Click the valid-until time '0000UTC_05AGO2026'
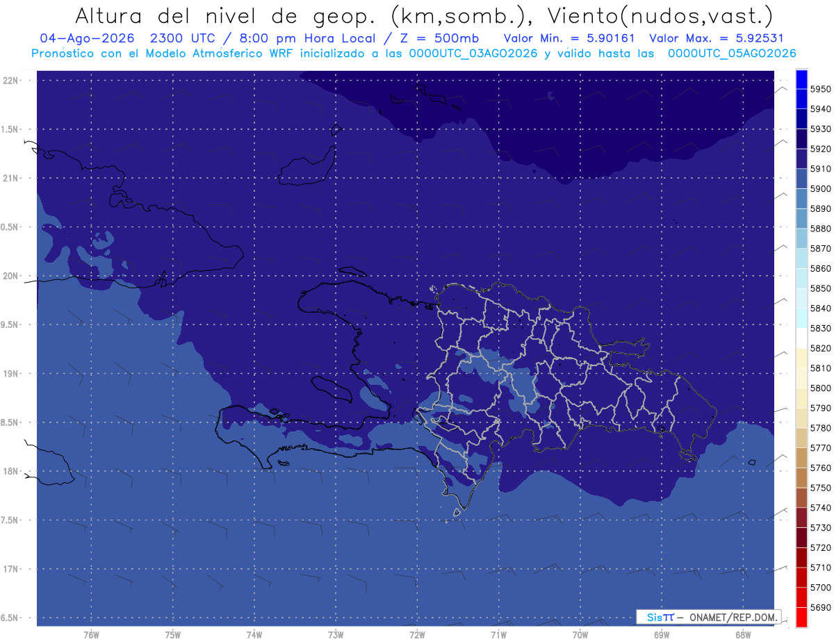834x644 pixels. pos(732,53)
